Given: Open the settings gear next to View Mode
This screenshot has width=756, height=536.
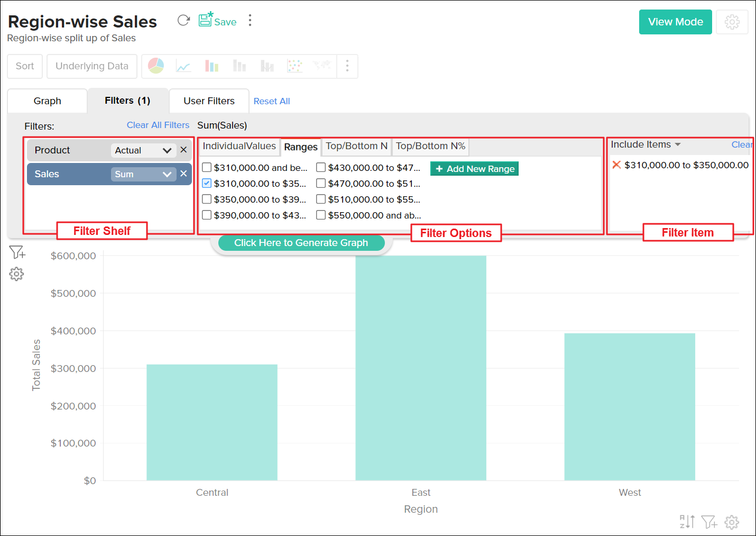Looking at the screenshot, I should pyautogui.click(x=732, y=22).
